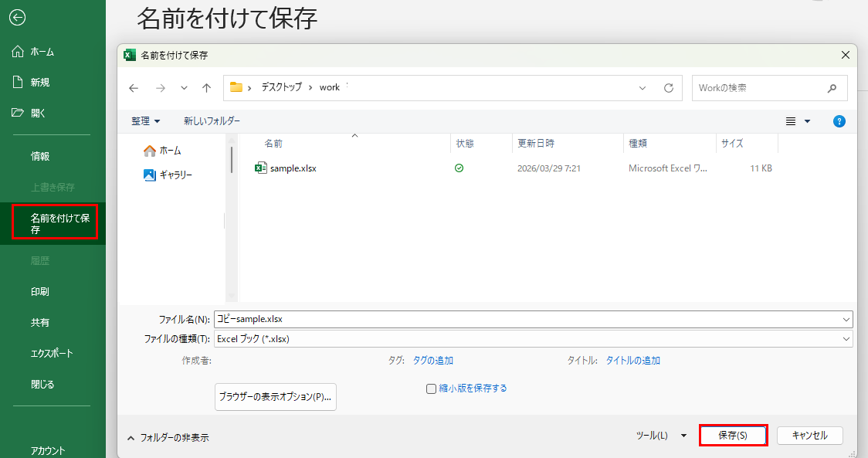The height and width of the screenshot is (458, 868).
Task: Click the 保存 button
Action: tap(732, 436)
